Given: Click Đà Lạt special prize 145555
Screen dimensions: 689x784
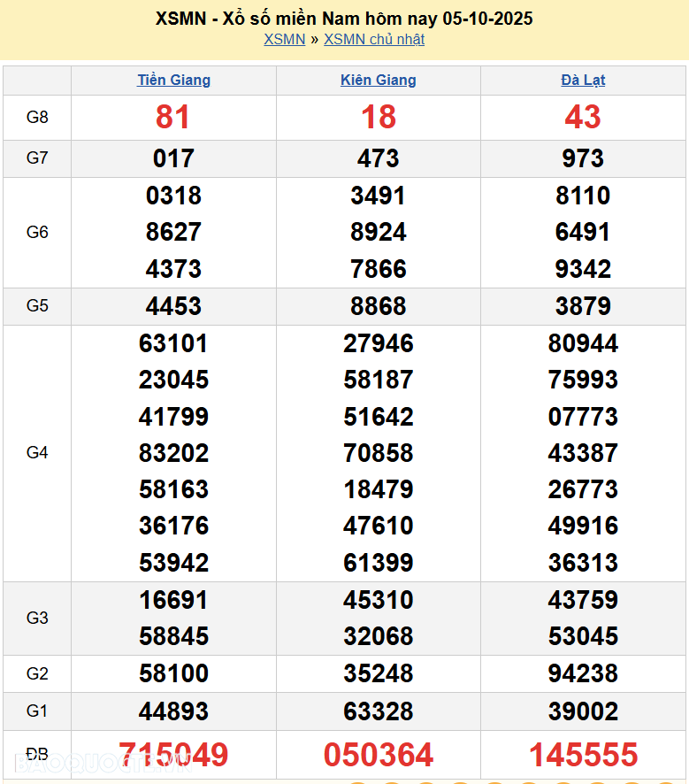Looking at the screenshot, I should click(583, 755).
